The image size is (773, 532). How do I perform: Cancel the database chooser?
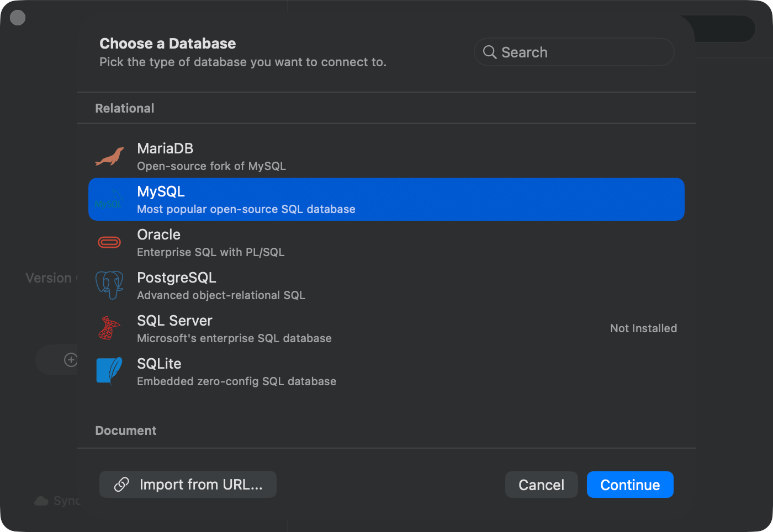click(x=542, y=485)
